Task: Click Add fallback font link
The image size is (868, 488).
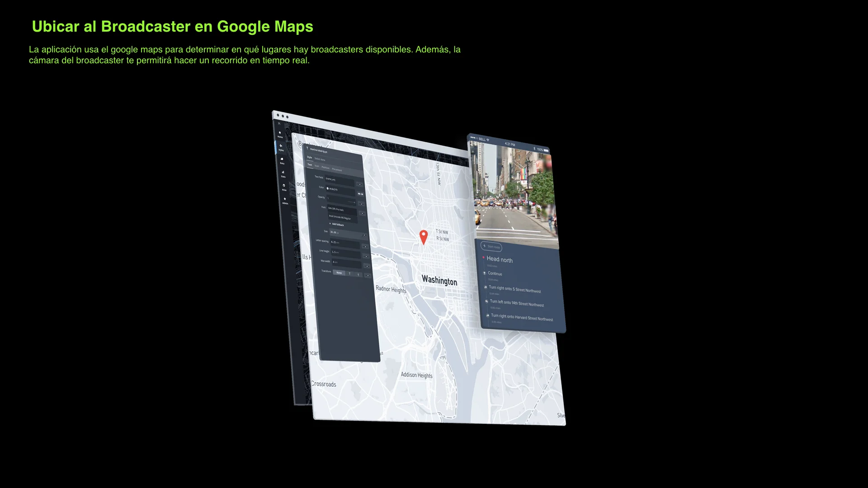Action: pyautogui.click(x=337, y=224)
